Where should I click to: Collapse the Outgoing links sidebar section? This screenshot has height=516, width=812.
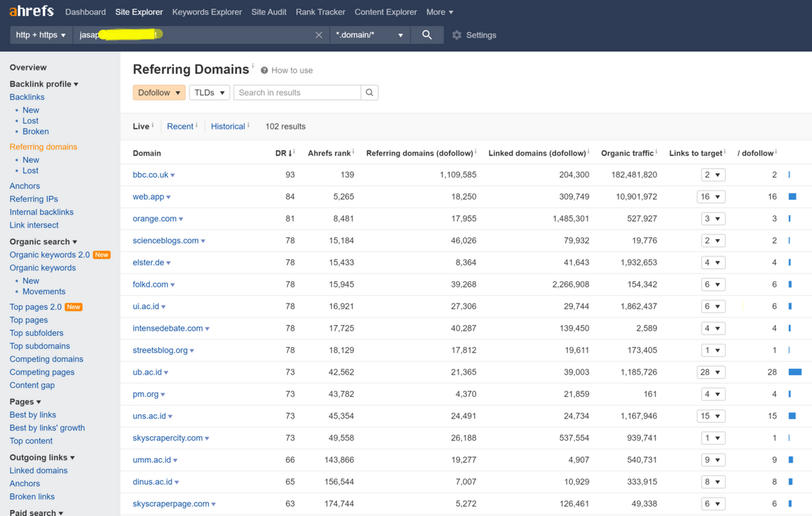tap(42, 457)
